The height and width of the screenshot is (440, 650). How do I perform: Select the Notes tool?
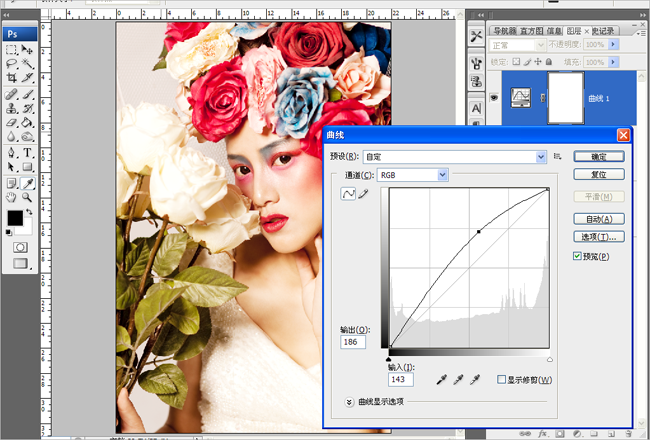[x=12, y=183]
